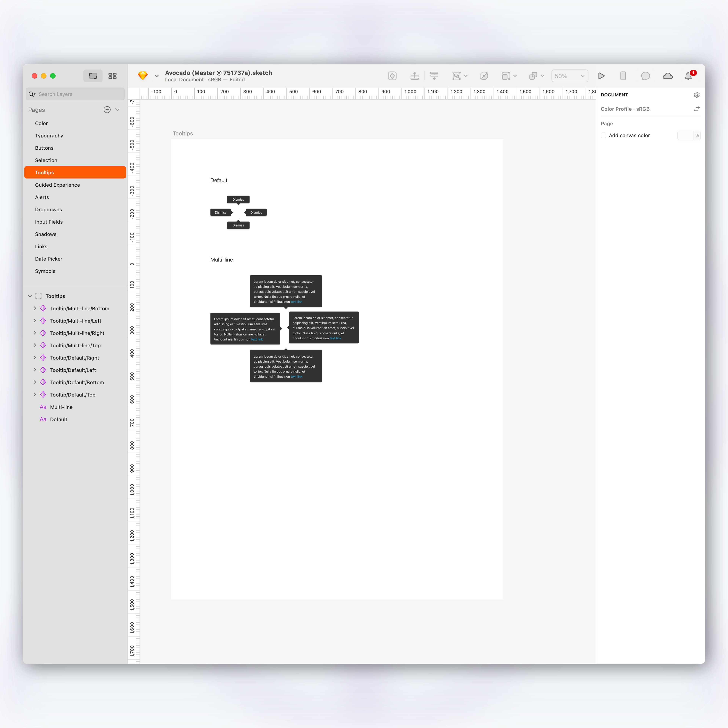Click the Create Symbol toolbar icon
This screenshot has width=728, height=728.
[x=392, y=76]
